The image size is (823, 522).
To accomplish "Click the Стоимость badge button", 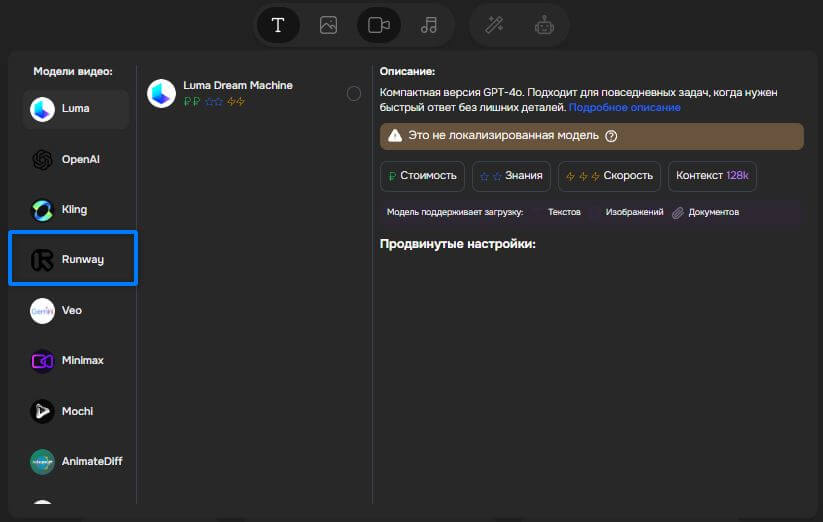I will (x=422, y=176).
